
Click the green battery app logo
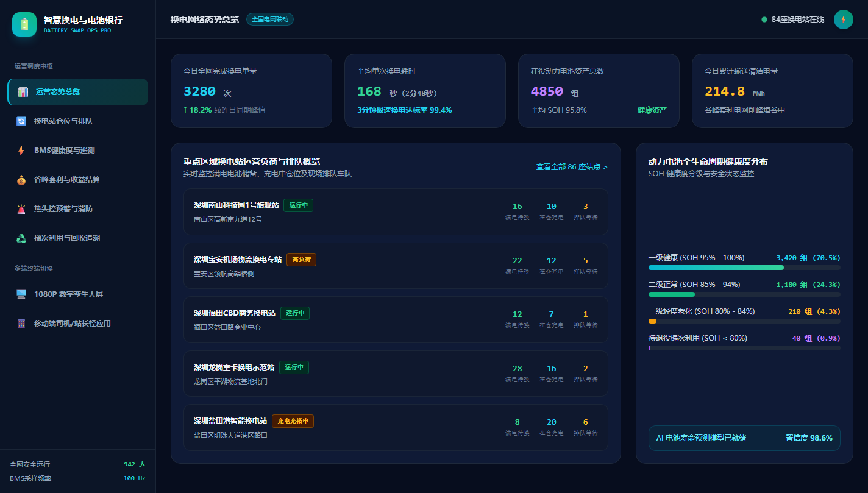click(x=24, y=24)
